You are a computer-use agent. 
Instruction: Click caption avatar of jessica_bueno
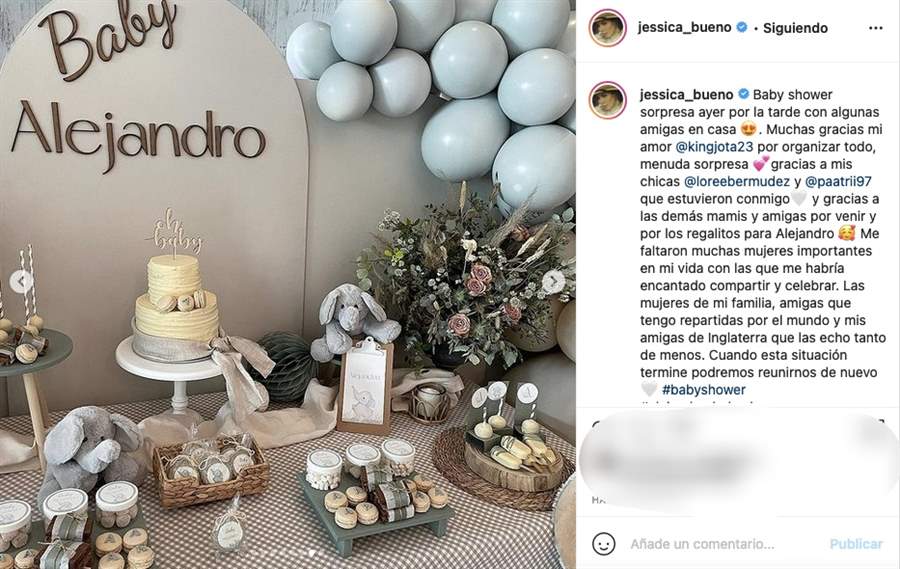pos(607,100)
